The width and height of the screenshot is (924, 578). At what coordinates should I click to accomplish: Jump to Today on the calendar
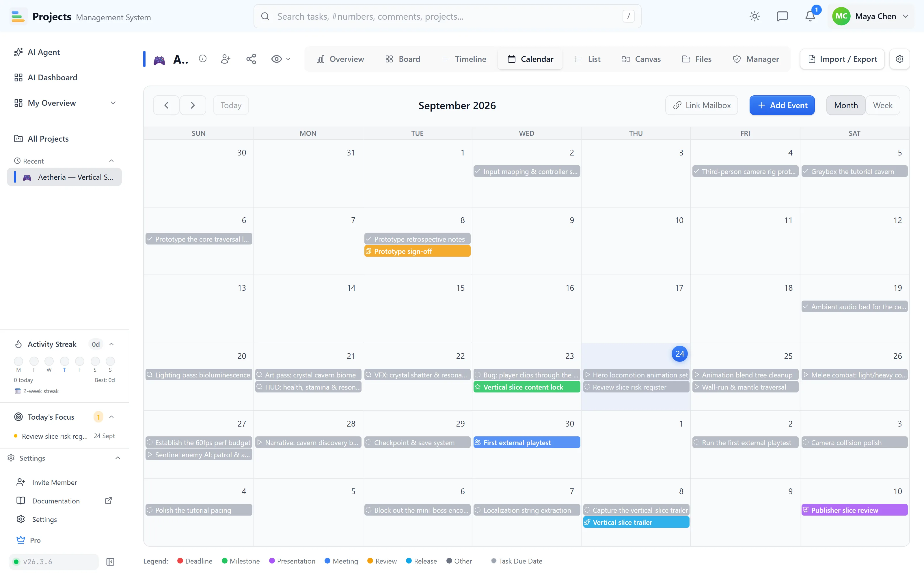pyautogui.click(x=231, y=105)
